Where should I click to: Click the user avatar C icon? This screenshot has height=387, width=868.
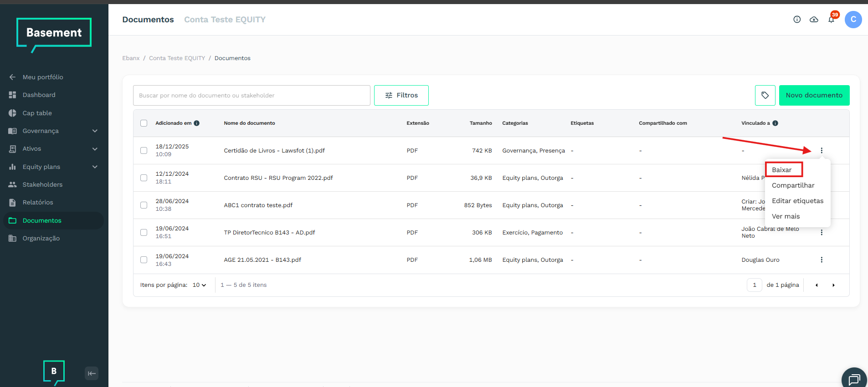point(853,20)
